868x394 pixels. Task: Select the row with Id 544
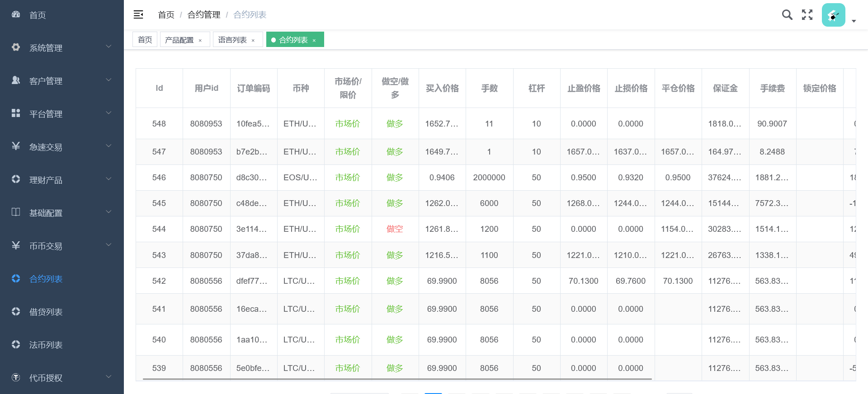[x=159, y=229]
